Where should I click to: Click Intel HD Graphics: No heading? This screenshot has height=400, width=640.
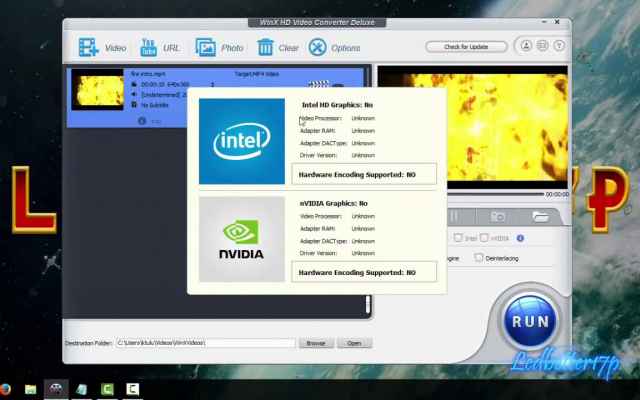(337, 105)
